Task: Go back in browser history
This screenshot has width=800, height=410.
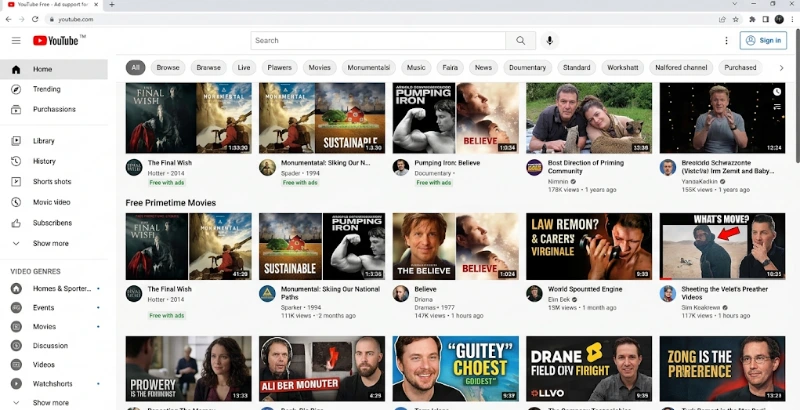Action: click(9, 19)
